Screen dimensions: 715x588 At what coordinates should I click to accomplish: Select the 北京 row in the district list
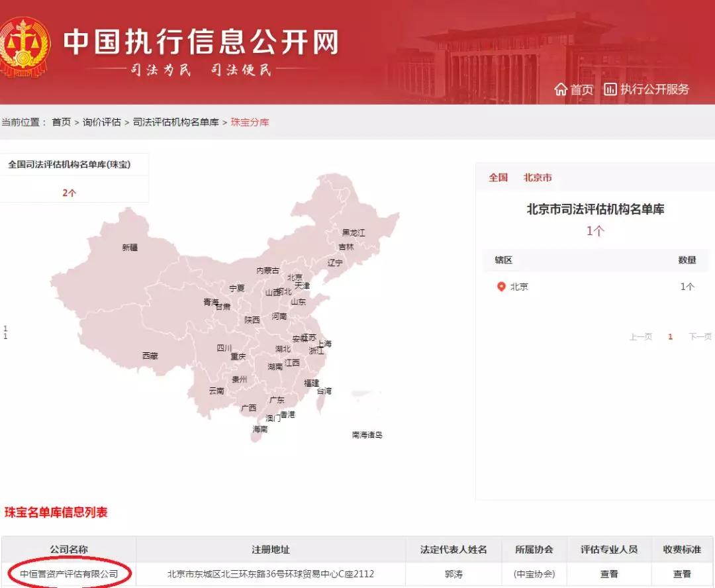[x=595, y=287]
